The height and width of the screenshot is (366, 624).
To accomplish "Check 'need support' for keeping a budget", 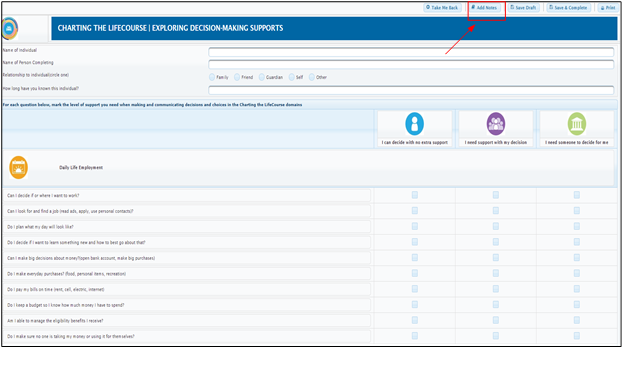I will pos(496,304).
